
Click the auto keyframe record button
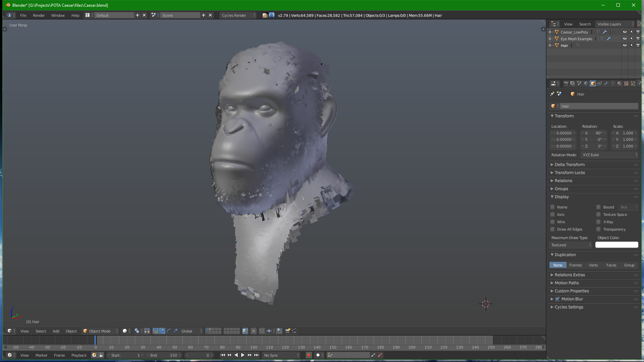309,355
